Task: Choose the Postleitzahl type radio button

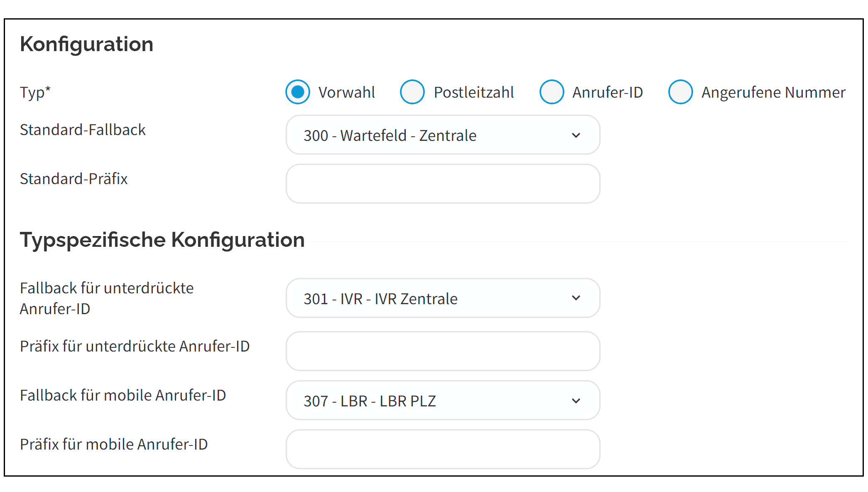Action: coord(412,92)
